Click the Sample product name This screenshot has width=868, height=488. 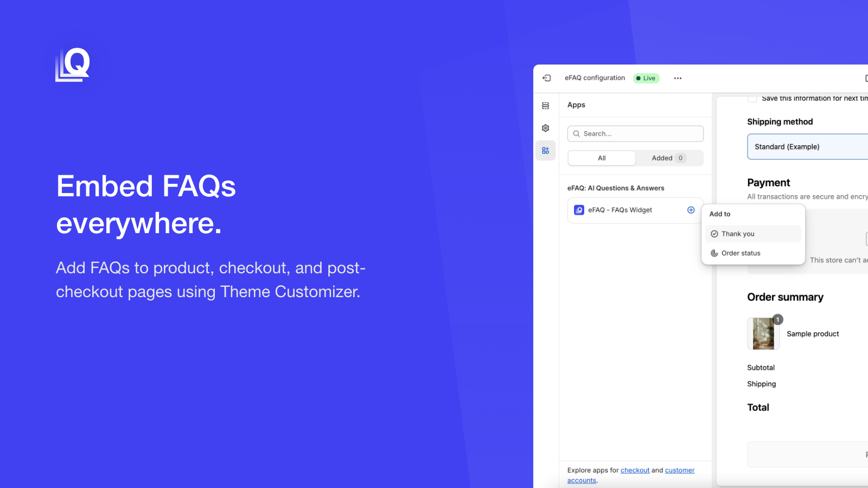(x=813, y=334)
